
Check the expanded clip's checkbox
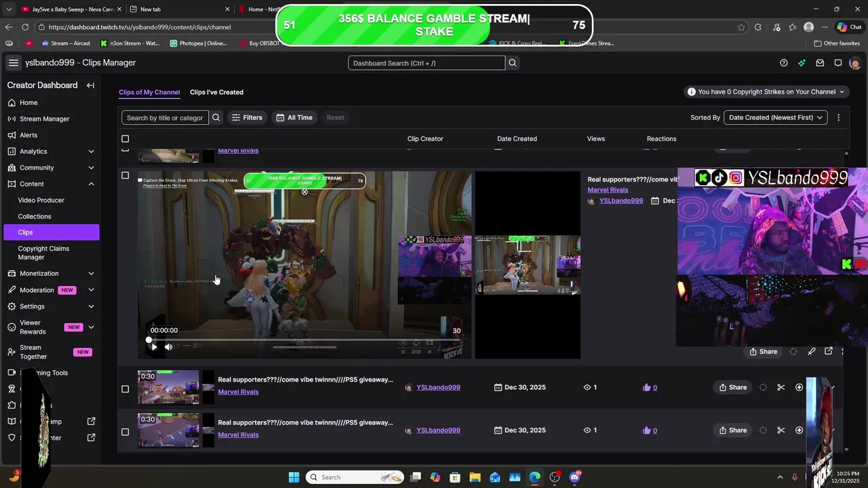[x=125, y=176]
